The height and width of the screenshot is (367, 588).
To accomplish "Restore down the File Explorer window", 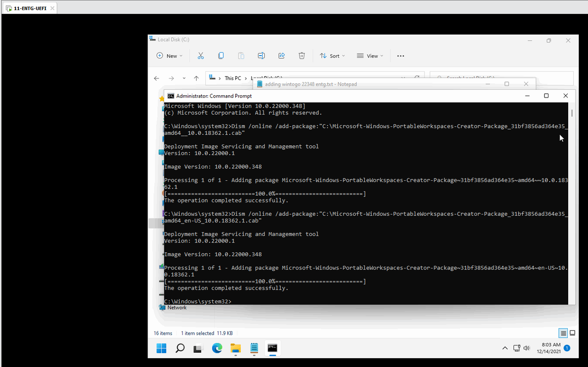I will [548, 40].
